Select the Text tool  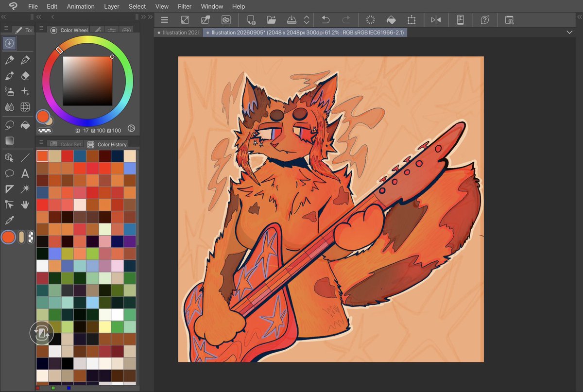click(x=25, y=173)
